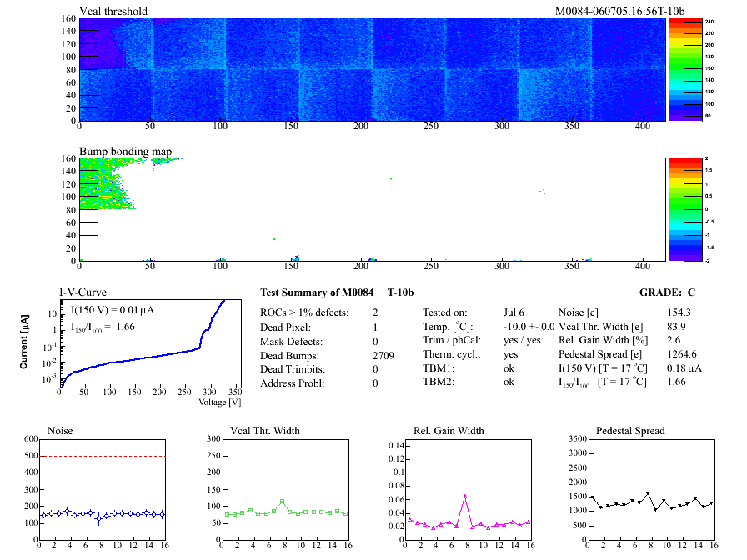Click the Vcal threshold plot title
This screenshot has height=560, width=747.
click(113, 11)
